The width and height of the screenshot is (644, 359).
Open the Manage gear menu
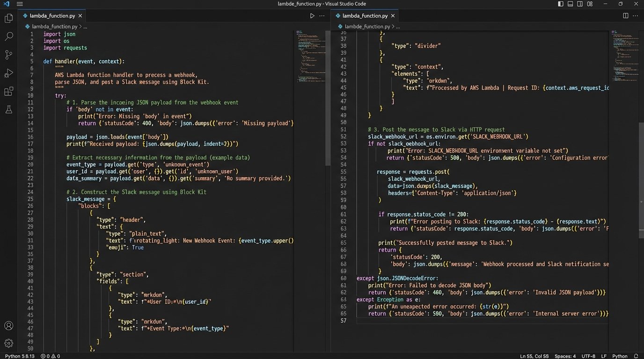pos(8,343)
